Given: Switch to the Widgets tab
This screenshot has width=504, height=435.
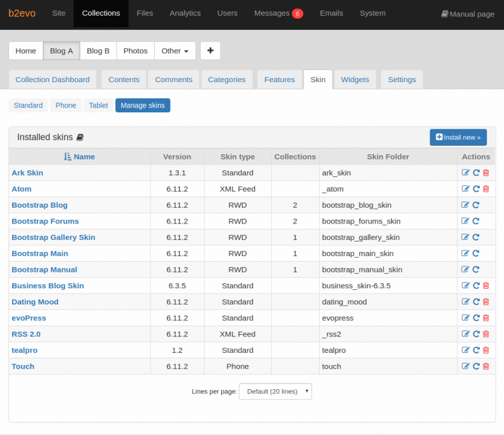Looking at the screenshot, I should pos(355,79).
